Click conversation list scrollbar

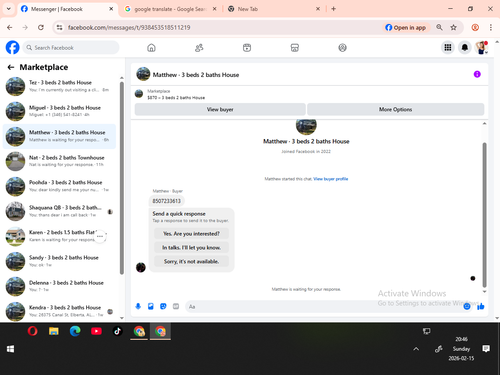tap(122, 178)
